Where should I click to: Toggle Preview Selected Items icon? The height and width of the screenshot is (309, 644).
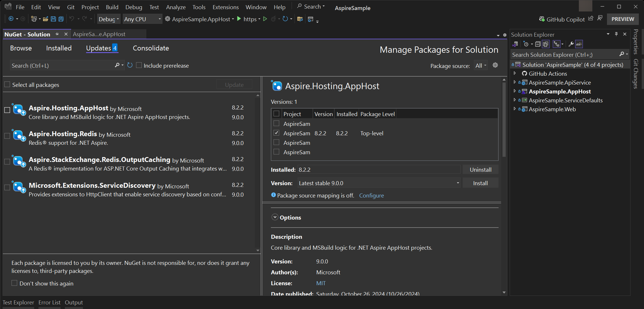(579, 44)
